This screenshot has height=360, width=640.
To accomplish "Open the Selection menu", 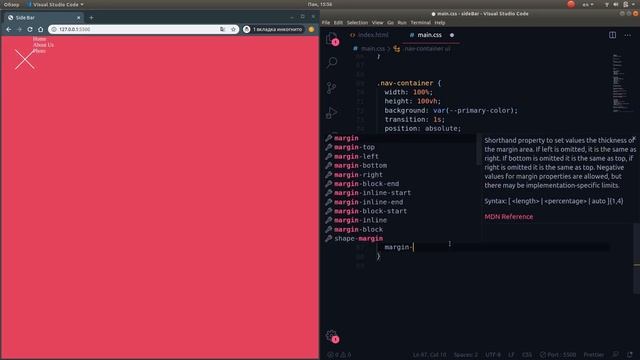I will [357, 22].
